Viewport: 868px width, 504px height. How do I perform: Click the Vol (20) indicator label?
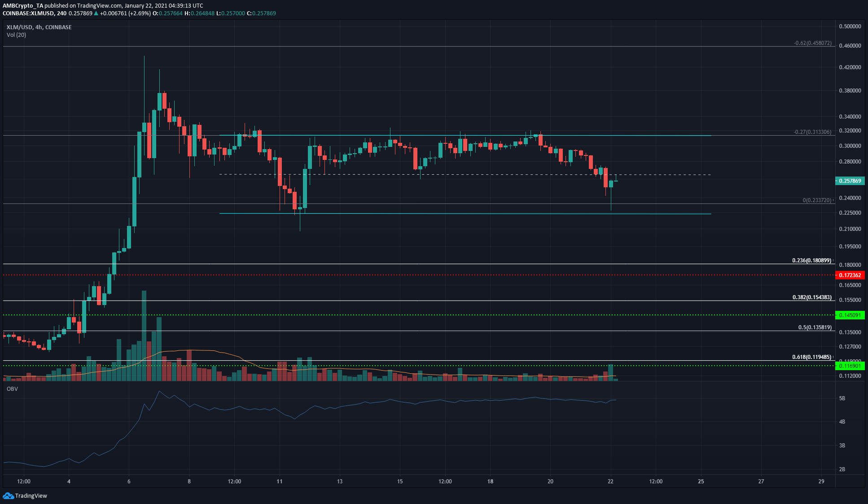tap(16, 35)
